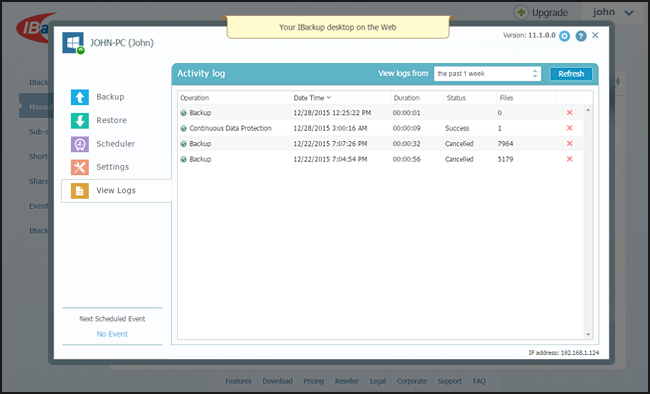
Task: Open the Settings menu item
Action: click(x=112, y=167)
